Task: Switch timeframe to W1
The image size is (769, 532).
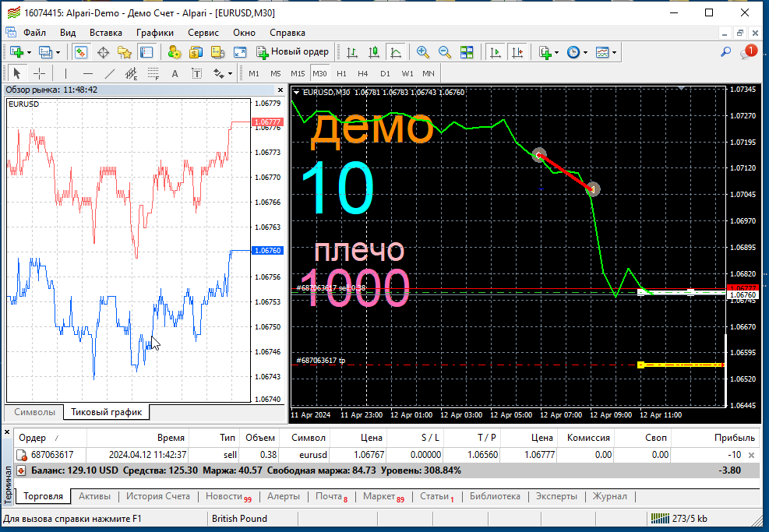Action: (407, 73)
